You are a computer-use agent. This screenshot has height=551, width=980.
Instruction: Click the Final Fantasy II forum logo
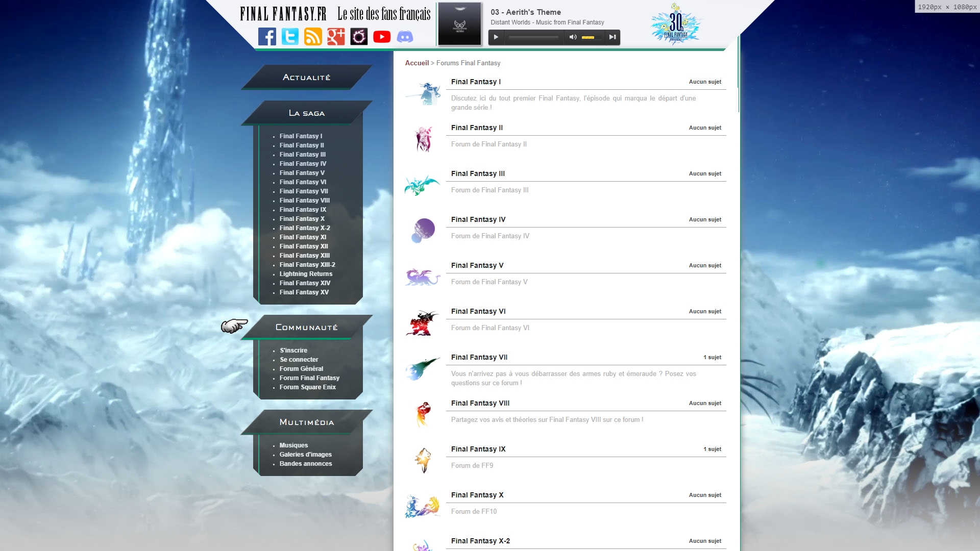423,139
